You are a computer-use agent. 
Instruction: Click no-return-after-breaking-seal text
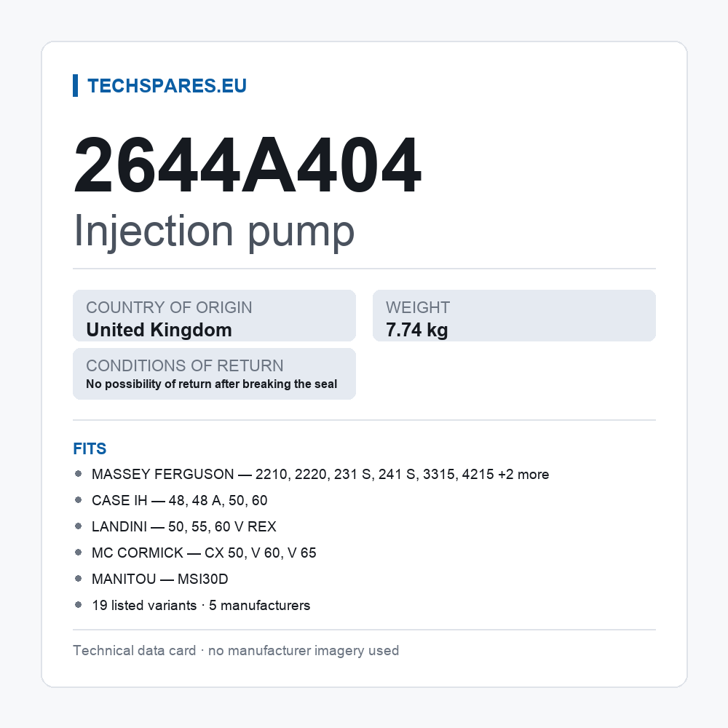(212, 384)
